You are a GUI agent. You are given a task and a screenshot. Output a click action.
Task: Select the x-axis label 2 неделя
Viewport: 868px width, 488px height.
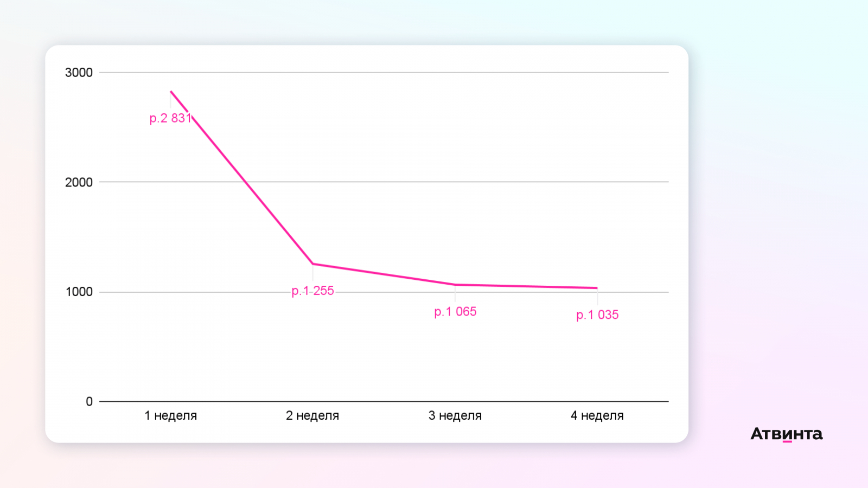[x=312, y=416]
